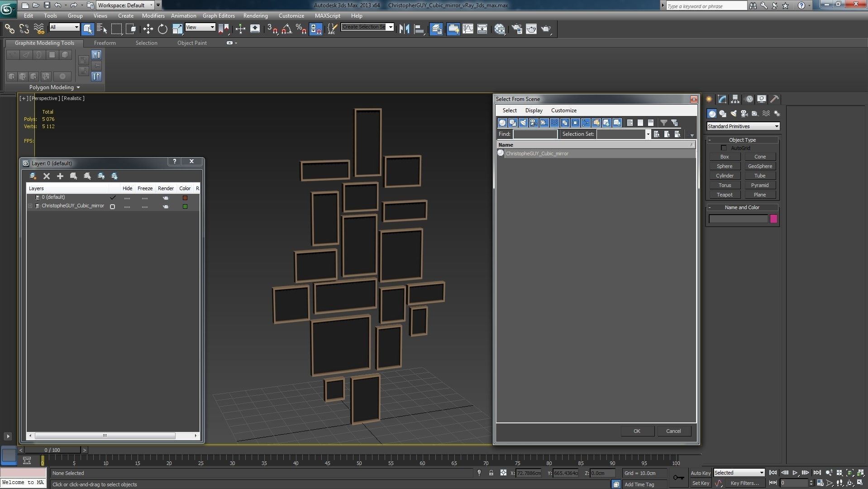Viewport: 868px width, 489px height.
Task: Click the Align tool icon
Action: click(x=419, y=29)
